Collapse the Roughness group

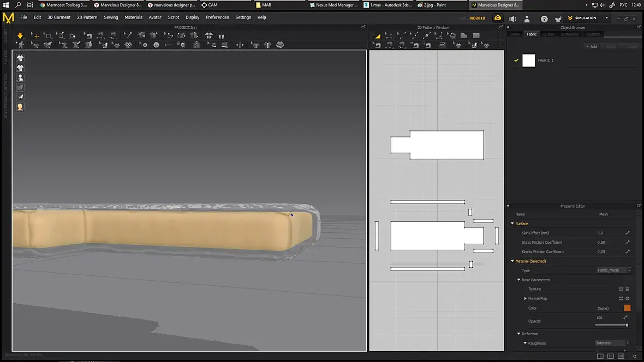tap(525, 343)
